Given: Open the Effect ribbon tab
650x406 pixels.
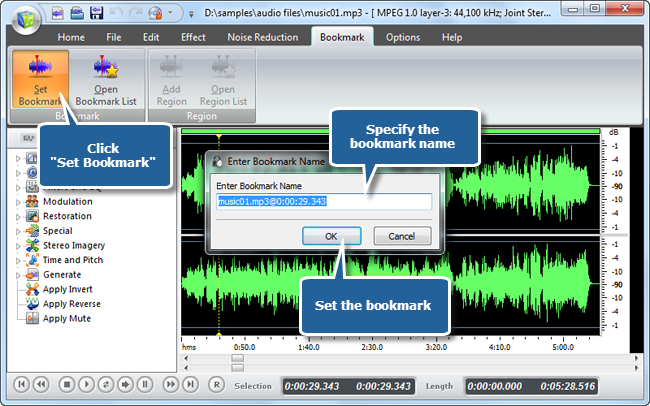Looking at the screenshot, I should (193, 37).
